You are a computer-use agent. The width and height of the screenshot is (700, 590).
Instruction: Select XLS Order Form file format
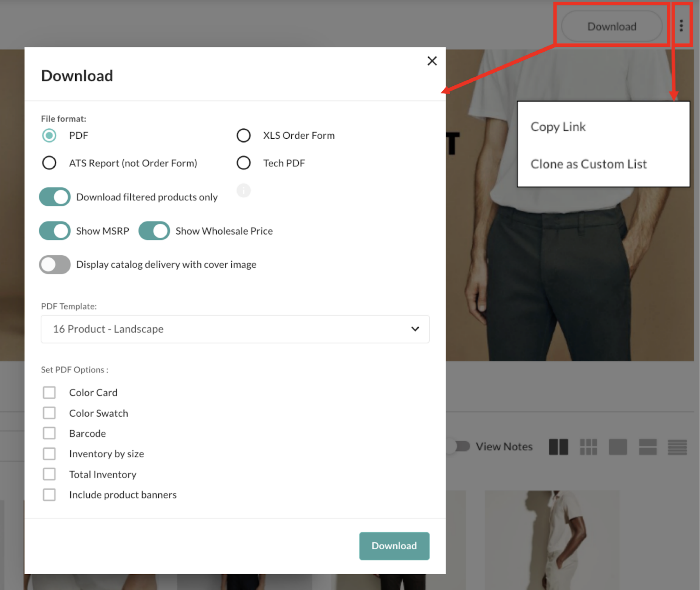pyautogui.click(x=243, y=135)
